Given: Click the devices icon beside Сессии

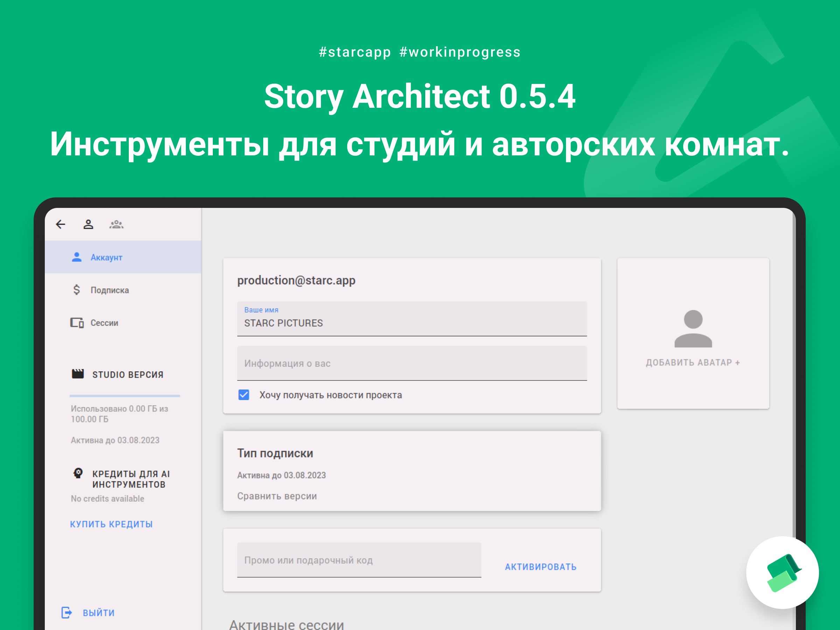Looking at the screenshot, I should tap(77, 323).
